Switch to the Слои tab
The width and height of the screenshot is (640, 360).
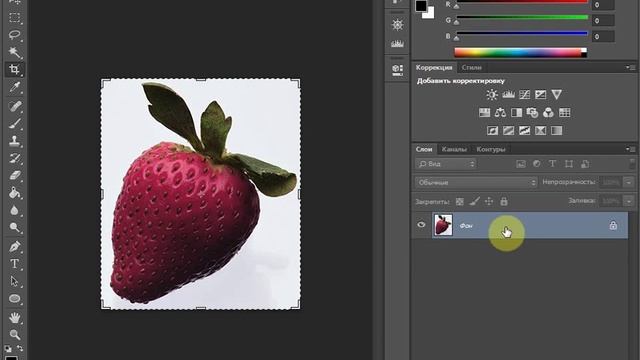[424, 149]
